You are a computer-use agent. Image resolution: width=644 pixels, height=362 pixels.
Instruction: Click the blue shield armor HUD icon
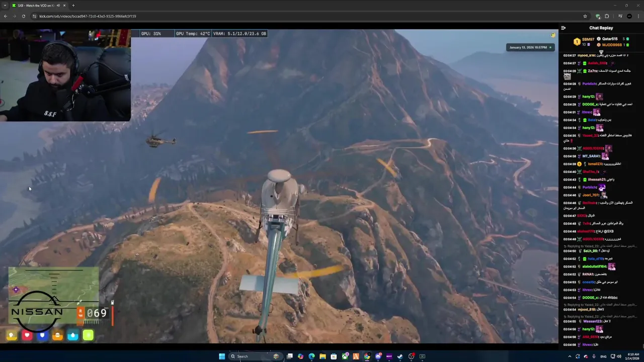pyautogui.click(x=42, y=335)
